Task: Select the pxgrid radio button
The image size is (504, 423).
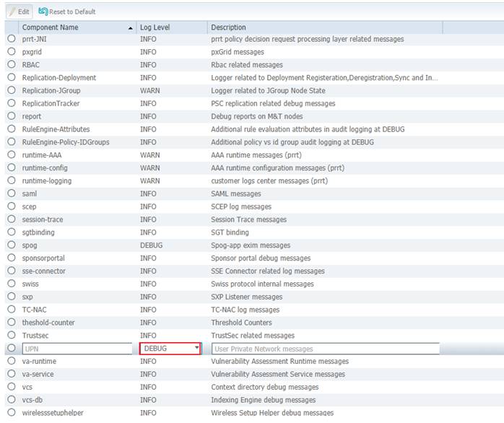Action: (12, 51)
